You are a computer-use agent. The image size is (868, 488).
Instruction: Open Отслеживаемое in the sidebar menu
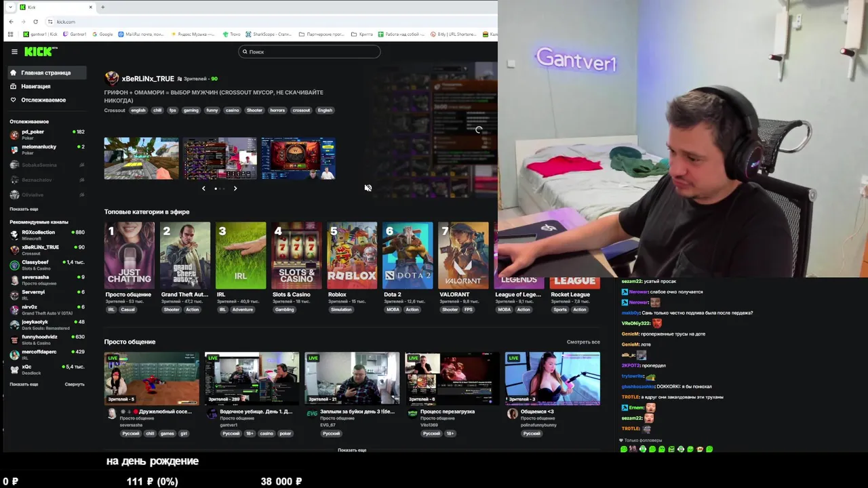coord(43,100)
